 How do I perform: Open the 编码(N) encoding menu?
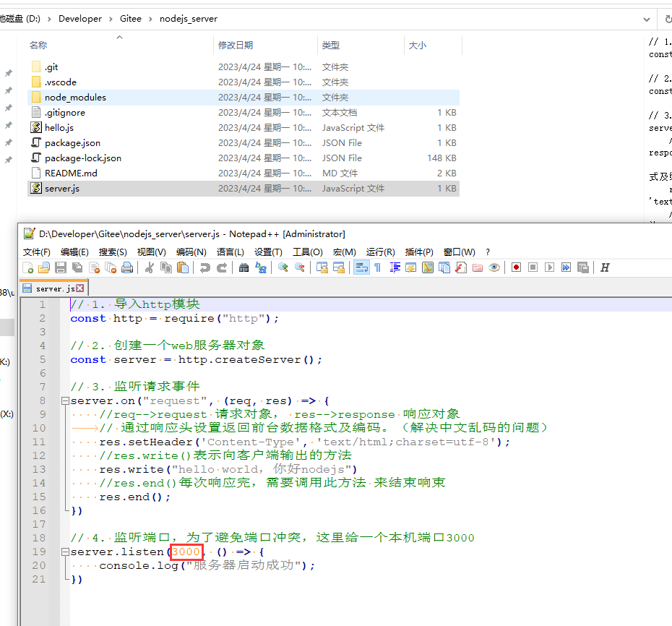click(191, 252)
